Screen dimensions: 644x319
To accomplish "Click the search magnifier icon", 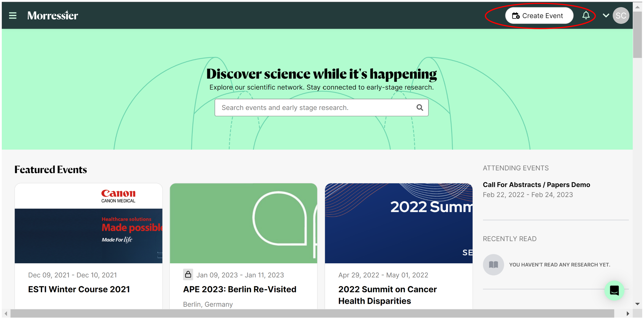I will click(x=420, y=108).
